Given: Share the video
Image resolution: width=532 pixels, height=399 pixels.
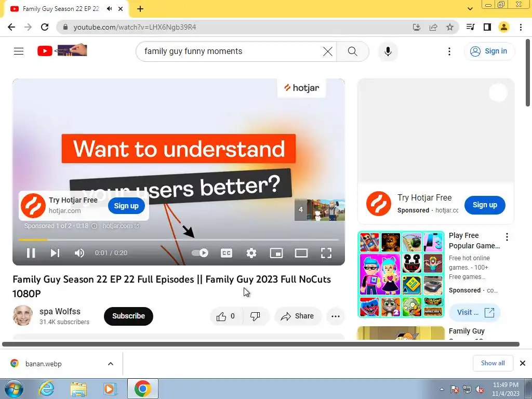Looking at the screenshot, I should coord(298,316).
